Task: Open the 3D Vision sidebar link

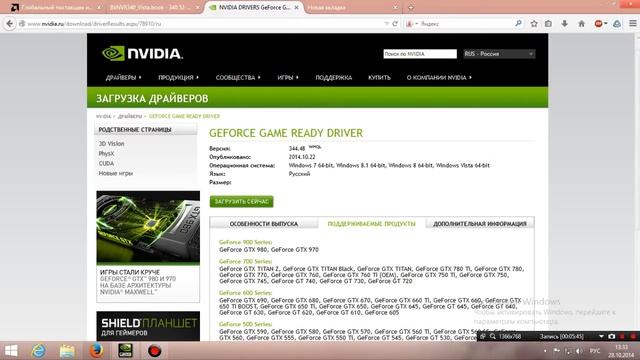Action: coord(111,144)
